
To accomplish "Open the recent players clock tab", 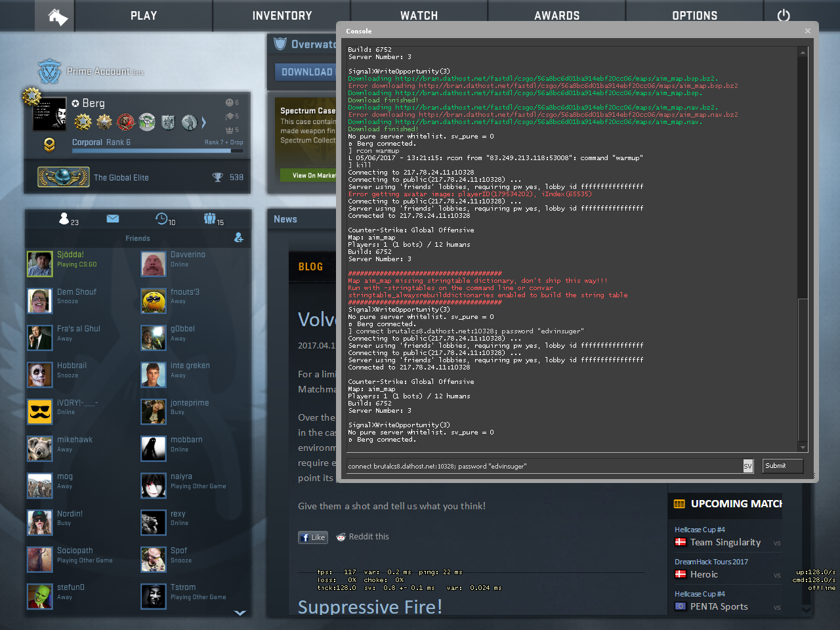I will 161,219.
